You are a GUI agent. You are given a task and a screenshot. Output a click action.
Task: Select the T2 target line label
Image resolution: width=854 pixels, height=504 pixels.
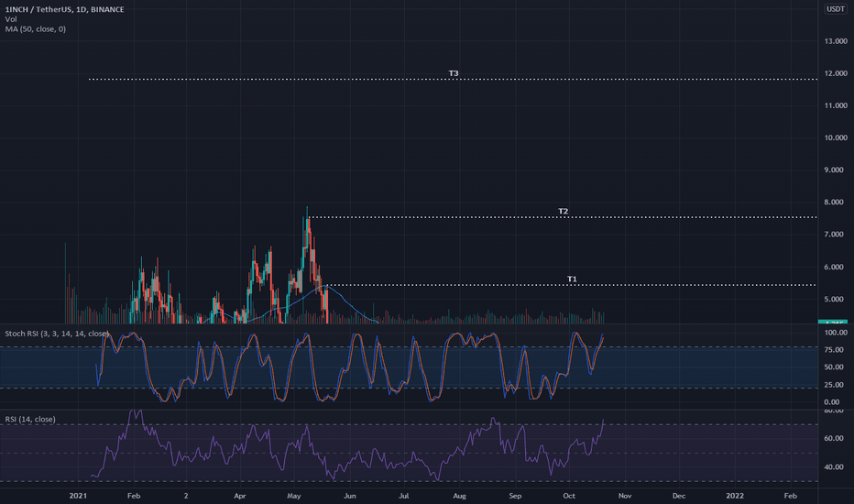pos(564,211)
